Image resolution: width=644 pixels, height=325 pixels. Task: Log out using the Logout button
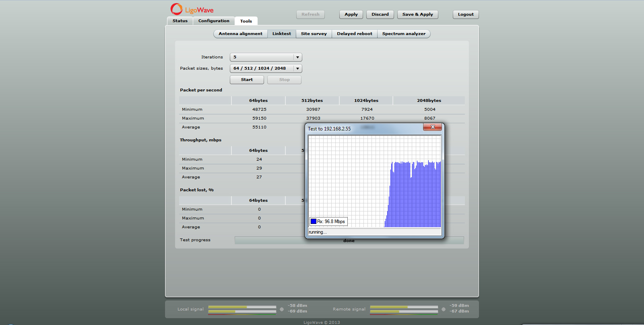tap(466, 14)
